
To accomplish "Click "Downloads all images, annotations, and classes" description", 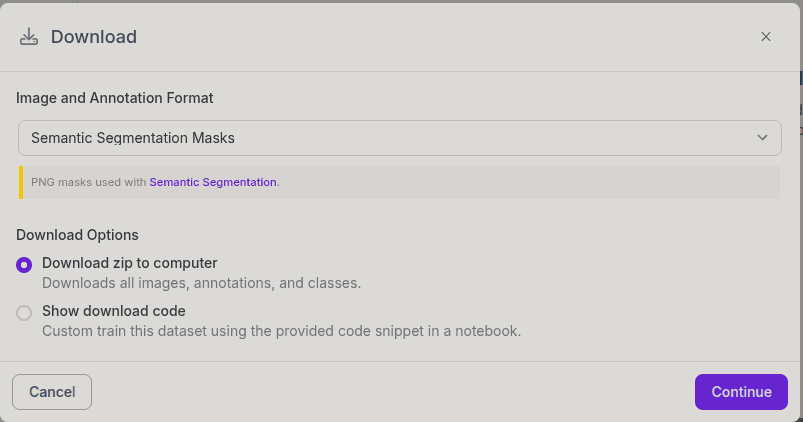I will [x=201, y=283].
